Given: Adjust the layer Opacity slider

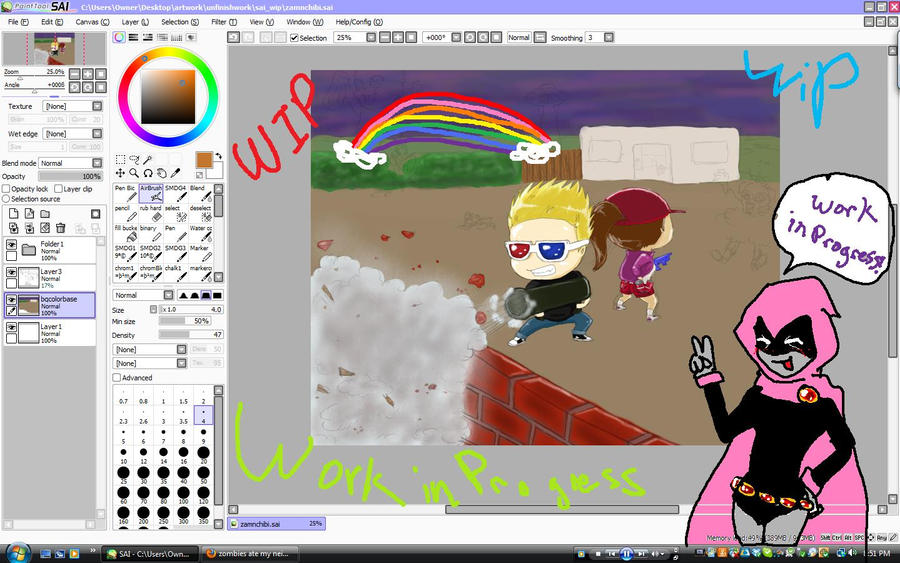Looking at the screenshot, I should coord(70,176).
